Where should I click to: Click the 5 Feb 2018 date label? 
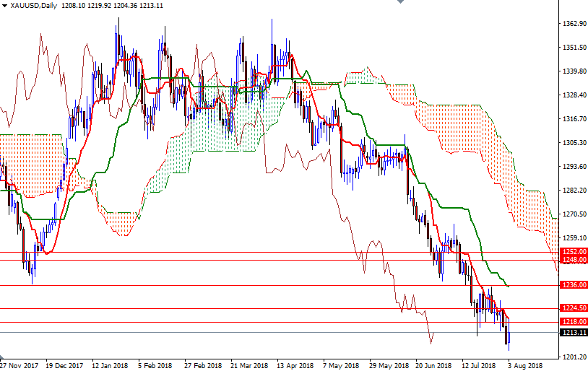155,365
